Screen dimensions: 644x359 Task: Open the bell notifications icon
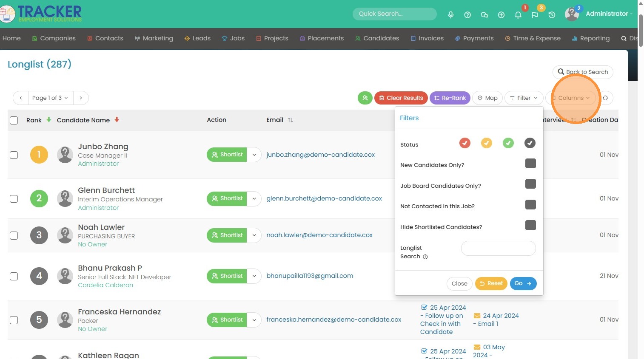(518, 15)
